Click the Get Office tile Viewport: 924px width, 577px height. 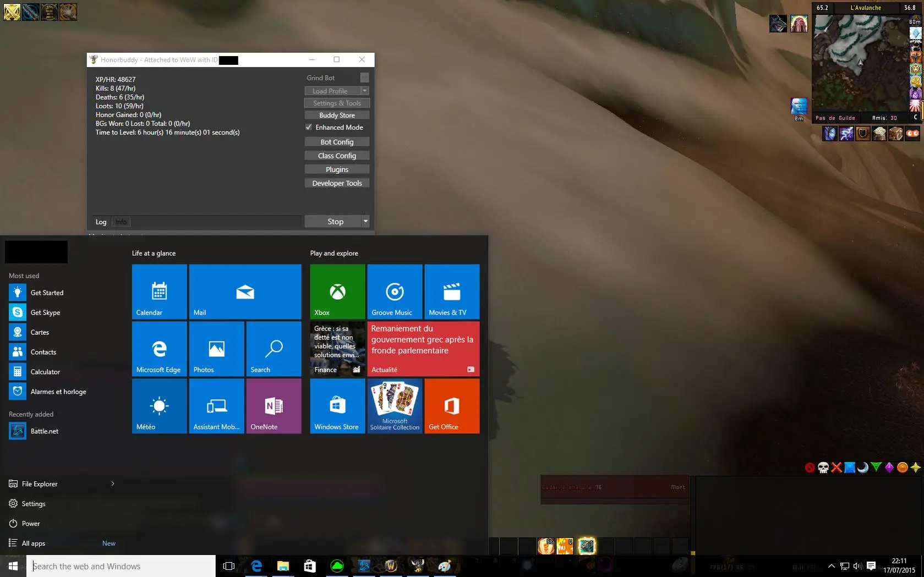tap(452, 406)
